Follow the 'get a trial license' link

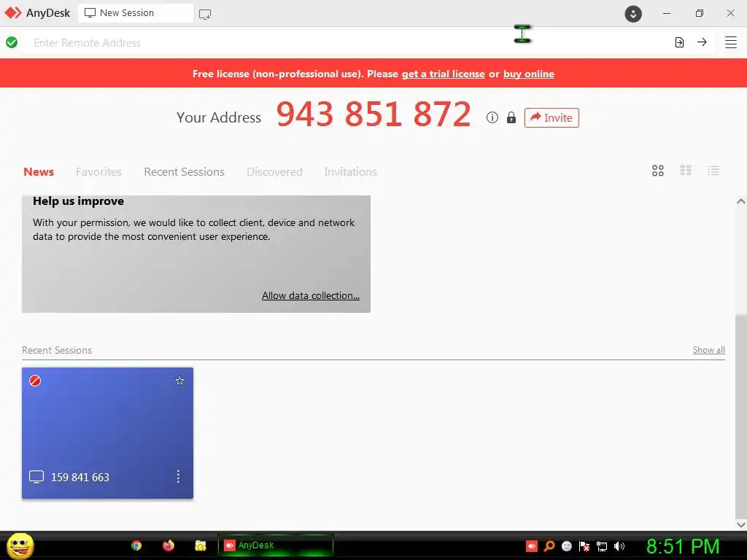click(x=443, y=74)
